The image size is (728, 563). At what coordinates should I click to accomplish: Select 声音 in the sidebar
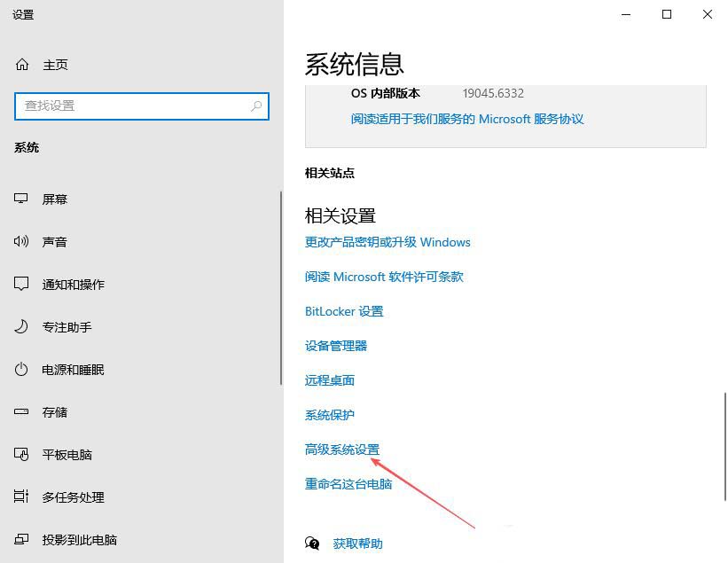point(55,241)
